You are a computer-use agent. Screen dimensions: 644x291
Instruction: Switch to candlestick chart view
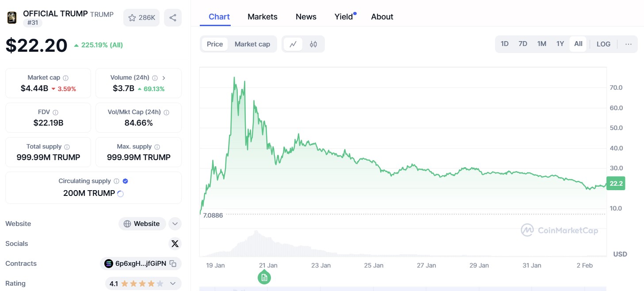click(x=314, y=44)
